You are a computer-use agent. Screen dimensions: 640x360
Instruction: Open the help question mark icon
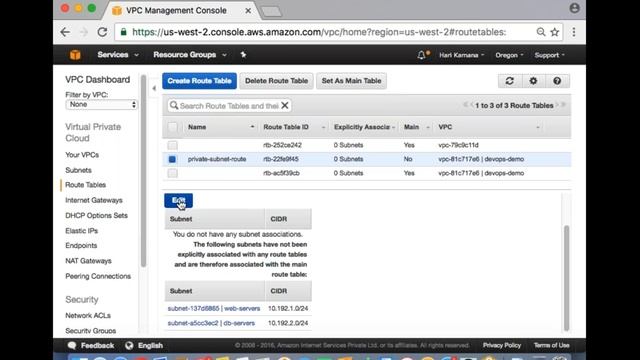click(557, 81)
